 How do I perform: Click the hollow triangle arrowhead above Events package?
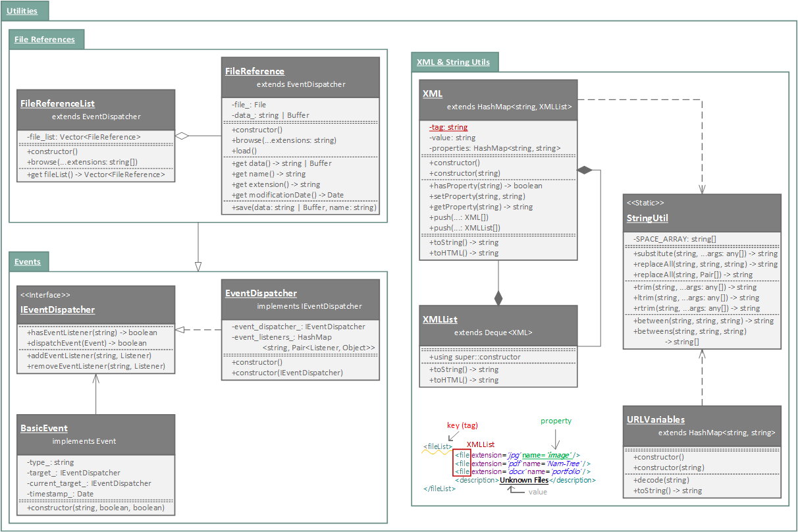coord(198,266)
